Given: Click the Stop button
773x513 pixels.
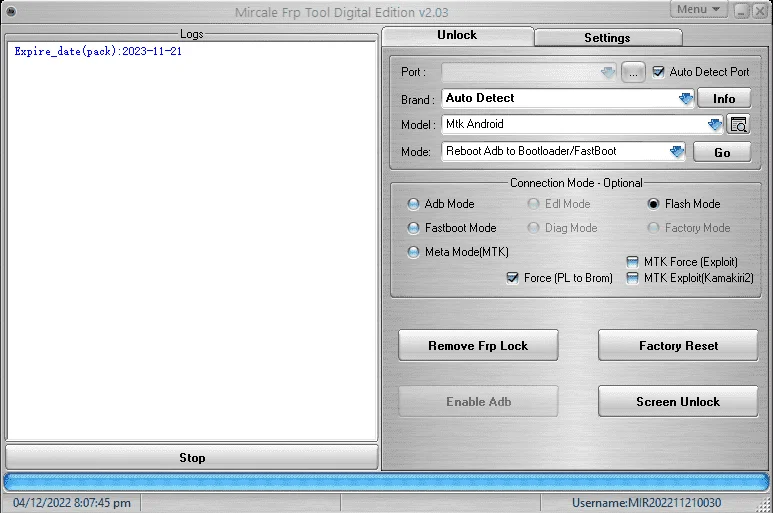Looking at the screenshot, I should (192, 458).
